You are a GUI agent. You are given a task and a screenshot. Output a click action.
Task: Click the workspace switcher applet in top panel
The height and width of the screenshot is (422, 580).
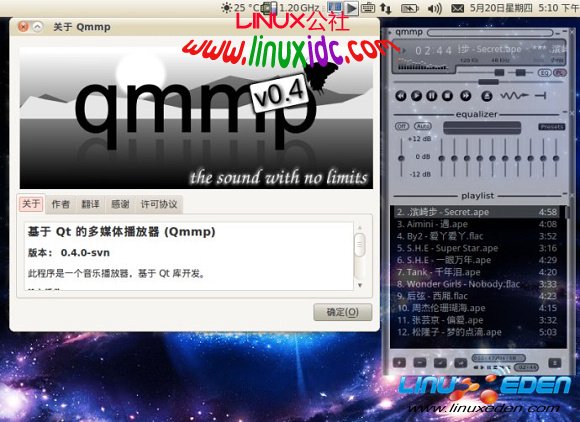coord(335,7)
